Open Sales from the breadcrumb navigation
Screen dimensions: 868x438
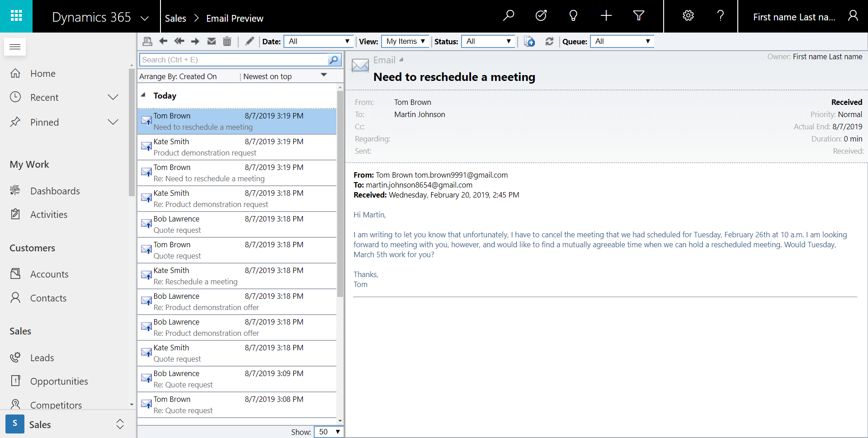coord(175,19)
